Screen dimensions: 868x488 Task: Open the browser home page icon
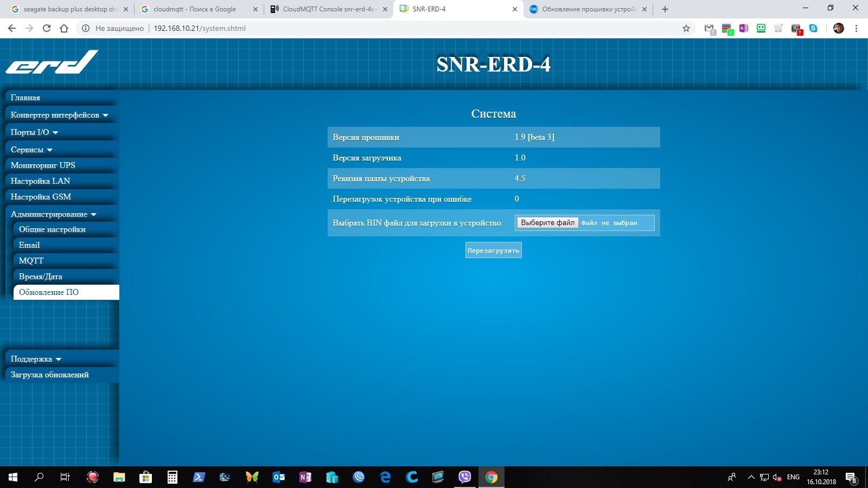[64, 28]
